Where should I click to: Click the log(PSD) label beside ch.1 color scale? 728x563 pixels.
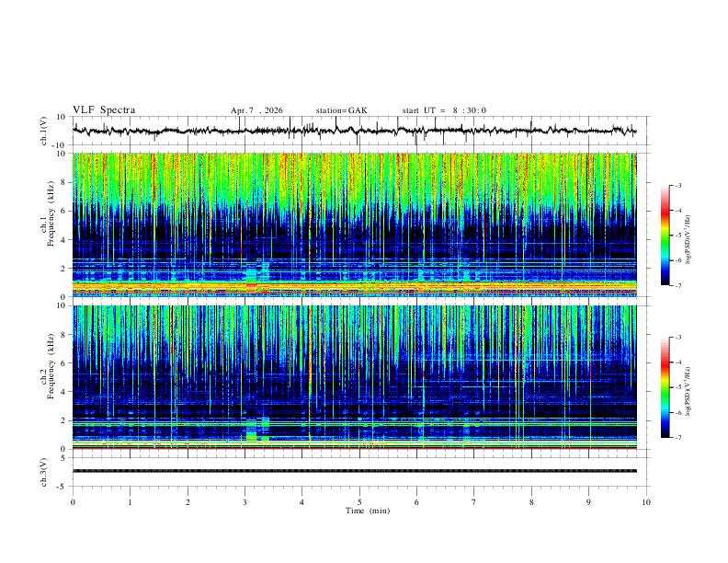click(688, 239)
